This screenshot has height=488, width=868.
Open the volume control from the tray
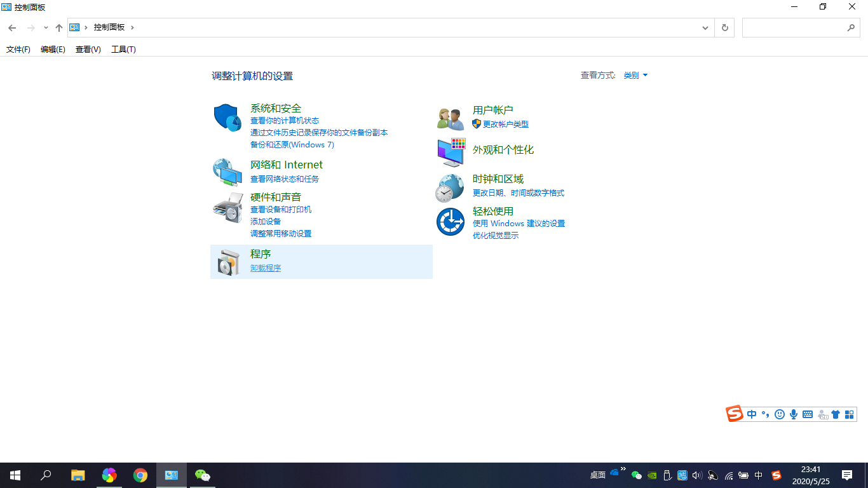click(x=696, y=475)
